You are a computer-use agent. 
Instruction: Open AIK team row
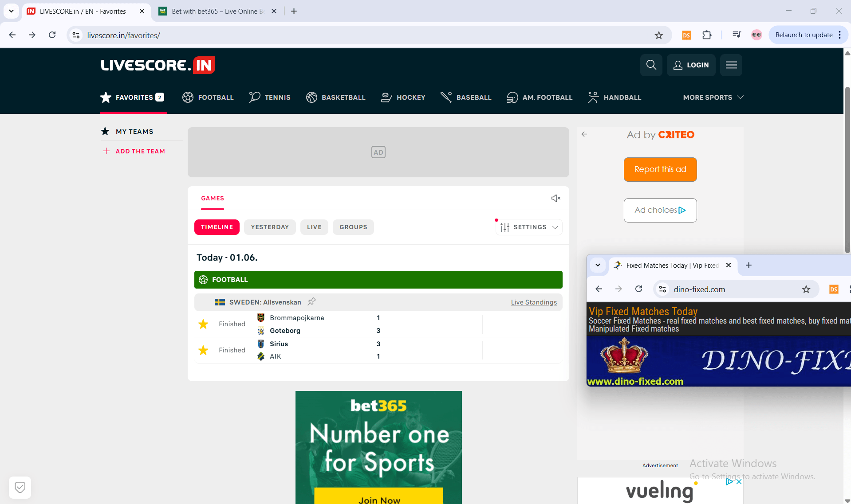point(275,356)
